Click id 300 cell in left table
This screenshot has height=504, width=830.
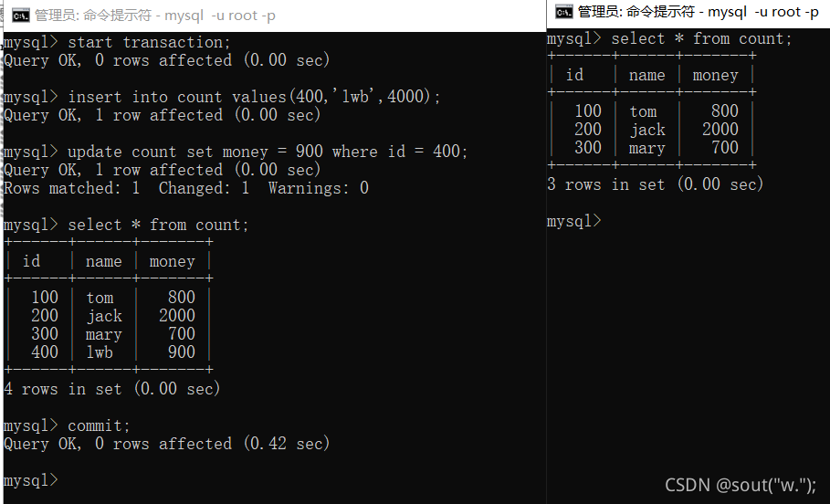(45, 333)
